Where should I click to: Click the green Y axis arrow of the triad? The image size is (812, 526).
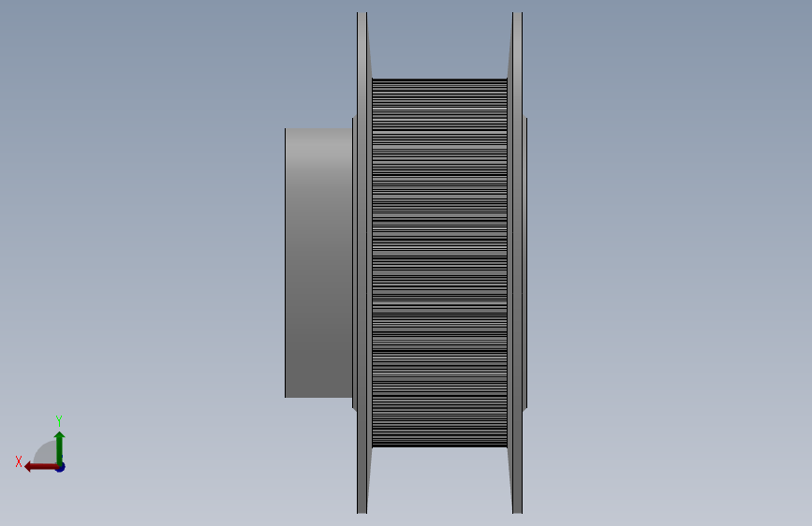coord(60,447)
